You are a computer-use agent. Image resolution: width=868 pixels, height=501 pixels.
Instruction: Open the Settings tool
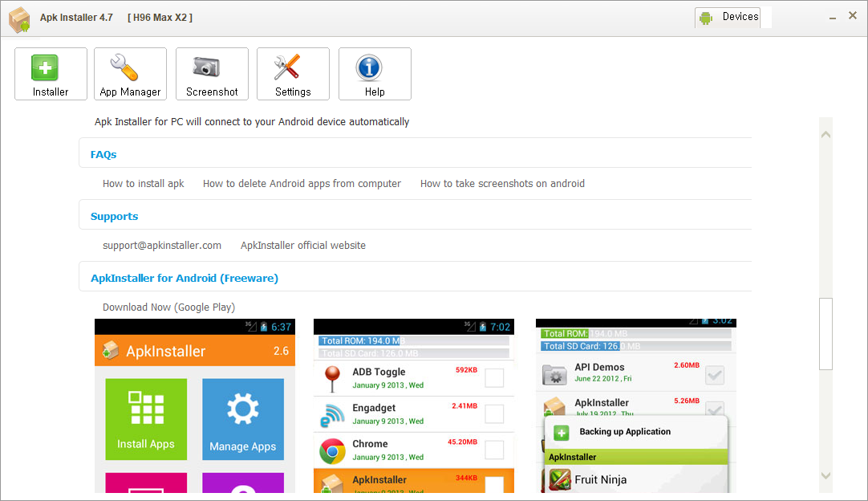[293, 74]
